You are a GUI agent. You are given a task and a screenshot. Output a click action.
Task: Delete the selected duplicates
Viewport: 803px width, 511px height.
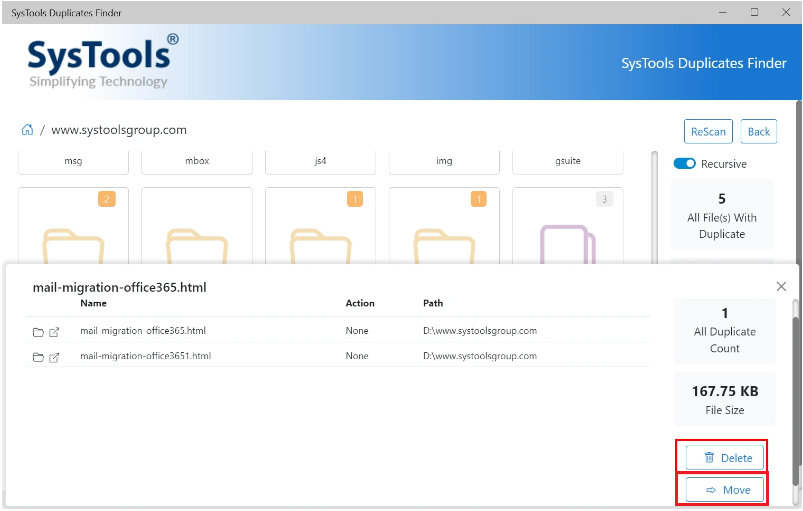[725, 458]
